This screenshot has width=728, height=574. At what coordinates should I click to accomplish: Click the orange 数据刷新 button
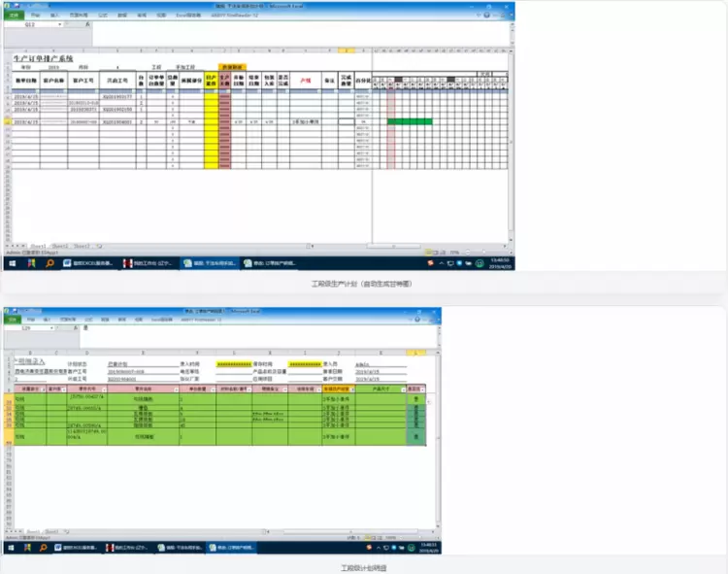click(232, 67)
